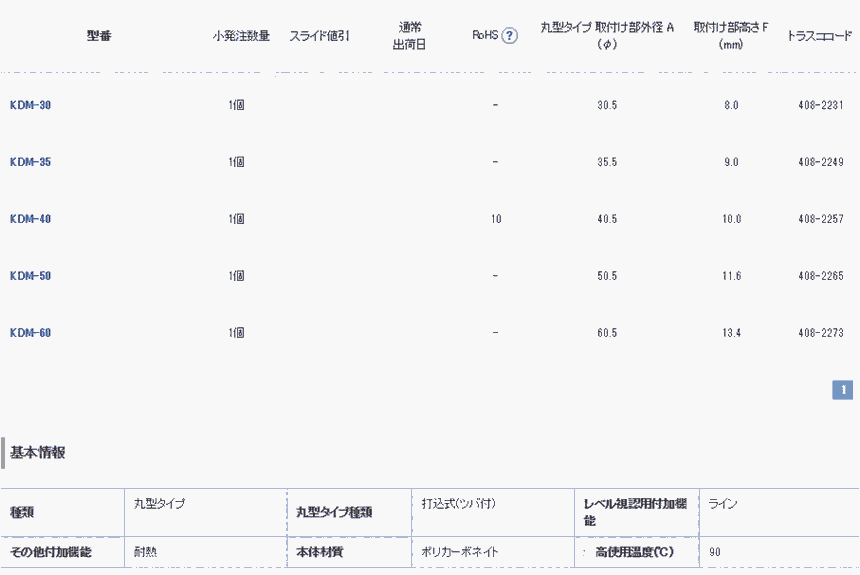
Task: Open the KDM-35 product link
Action: [30, 162]
